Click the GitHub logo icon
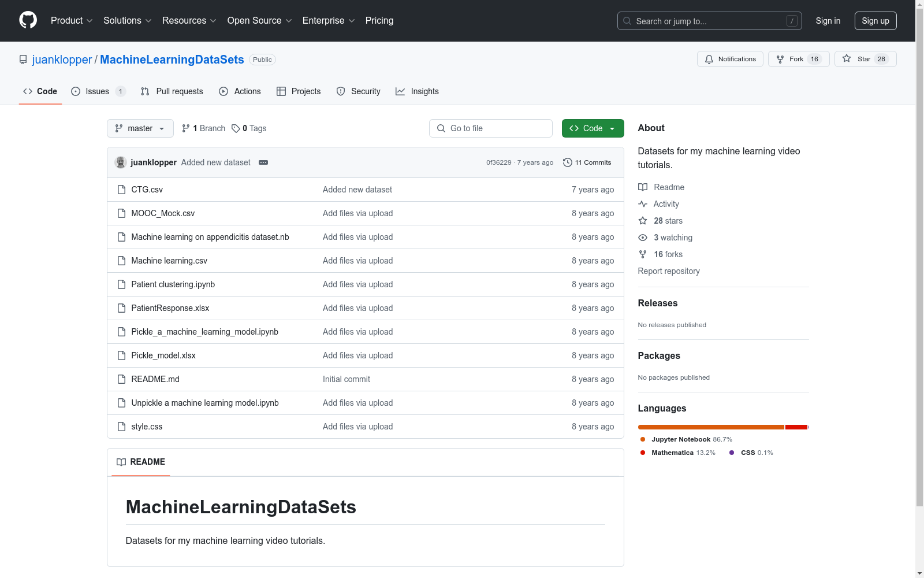Screen dimensions: 924x578 [x=28, y=20]
